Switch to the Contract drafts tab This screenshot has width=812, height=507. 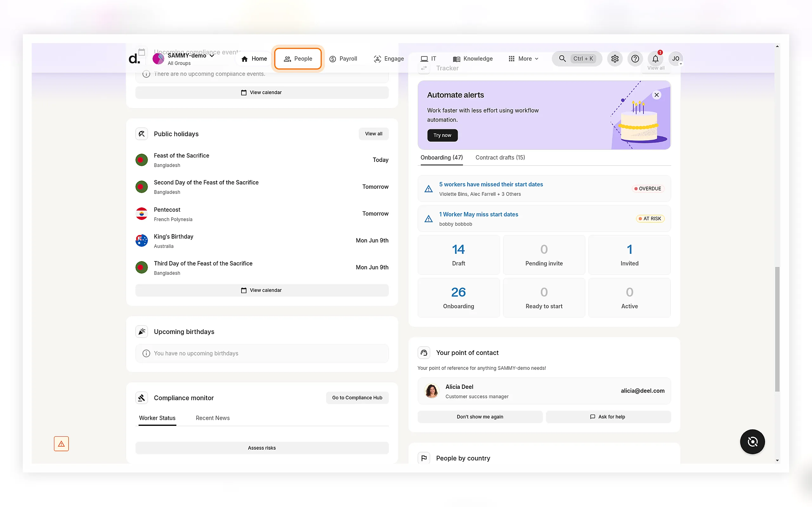[x=500, y=157]
